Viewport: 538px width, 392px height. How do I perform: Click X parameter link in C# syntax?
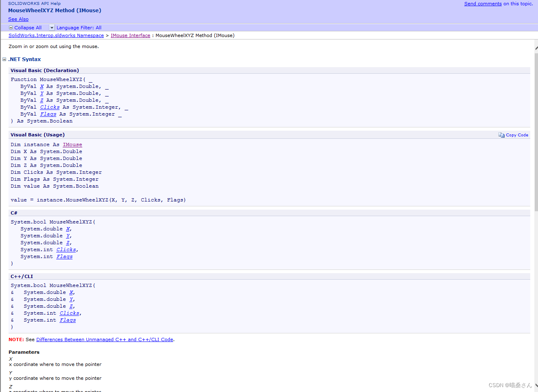click(x=68, y=229)
